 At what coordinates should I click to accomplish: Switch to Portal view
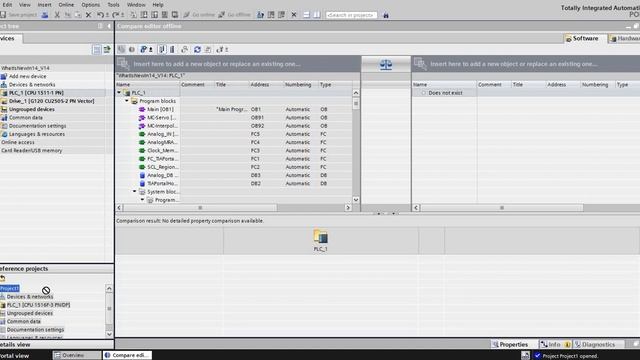click(14, 356)
